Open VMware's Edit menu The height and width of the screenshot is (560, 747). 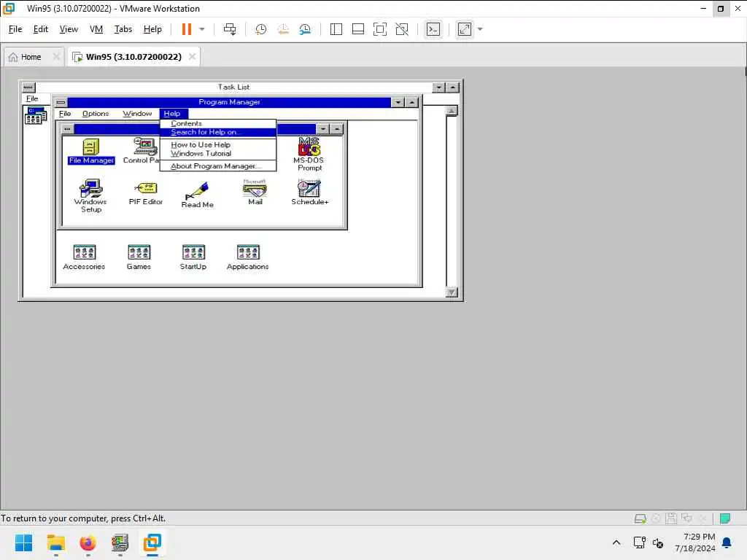pos(41,29)
